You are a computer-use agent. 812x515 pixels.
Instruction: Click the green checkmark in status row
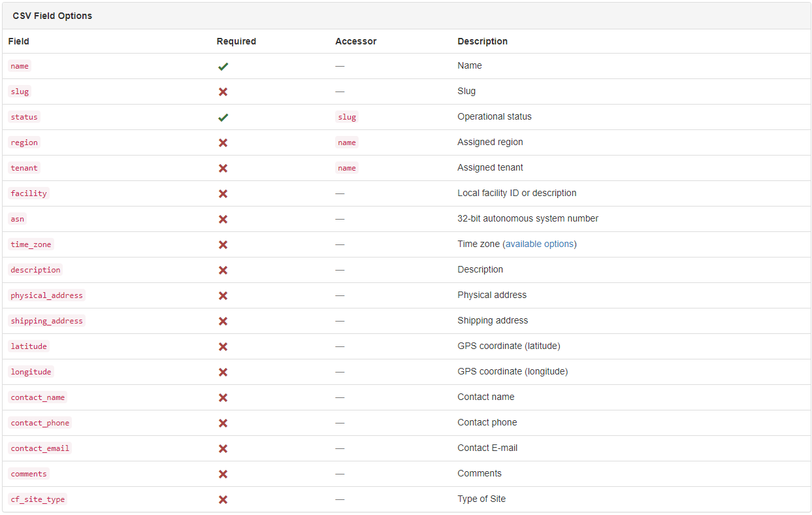pyautogui.click(x=223, y=118)
